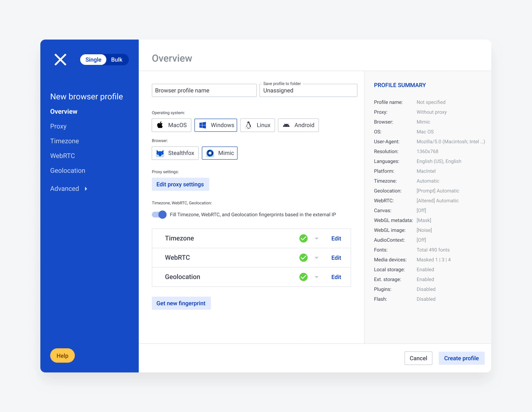Open the Save profile to folder dropdown
The height and width of the screenshot is (412, 532).
click(x=308, y=91)
